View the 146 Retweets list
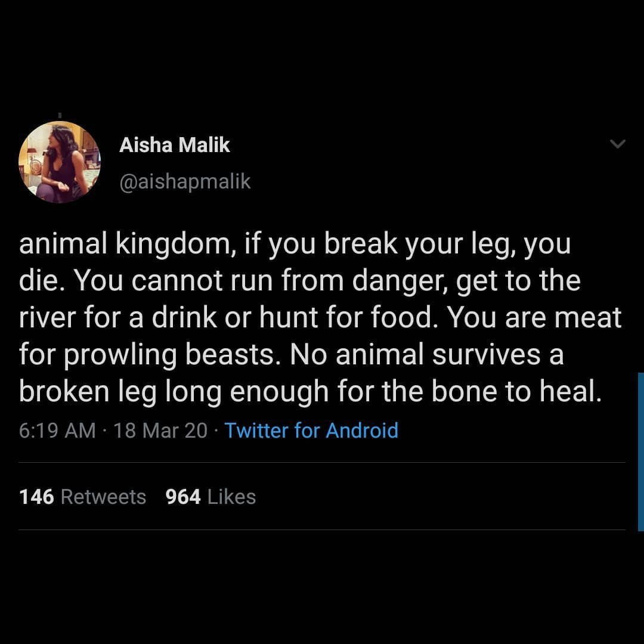644x644 pixels. point(82,497)
